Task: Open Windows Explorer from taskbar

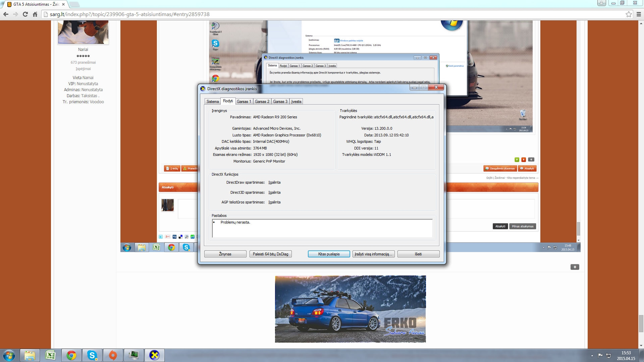Action: [x=30, y=355]
